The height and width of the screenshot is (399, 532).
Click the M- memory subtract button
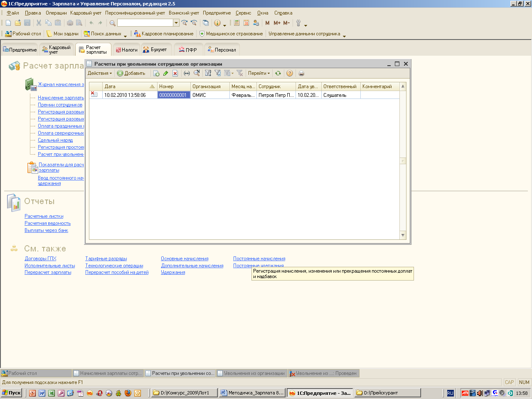coord(286,23)
